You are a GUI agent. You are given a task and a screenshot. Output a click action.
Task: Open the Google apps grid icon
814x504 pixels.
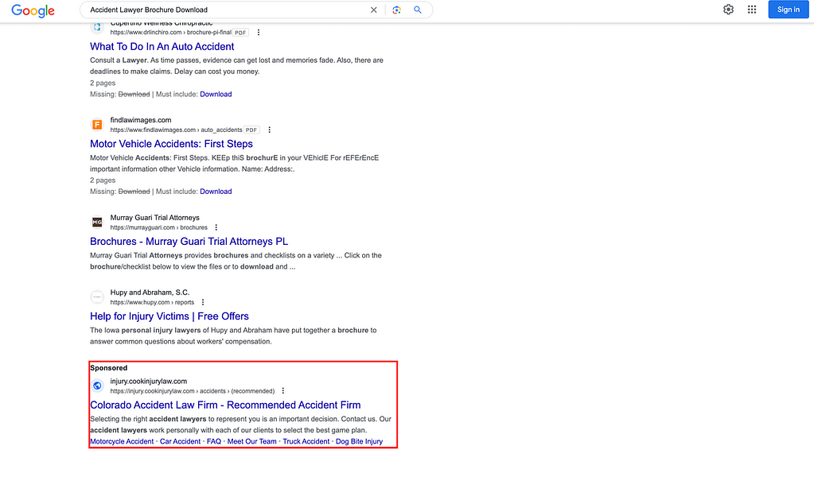pyautogui.click(x=752, y=10)
